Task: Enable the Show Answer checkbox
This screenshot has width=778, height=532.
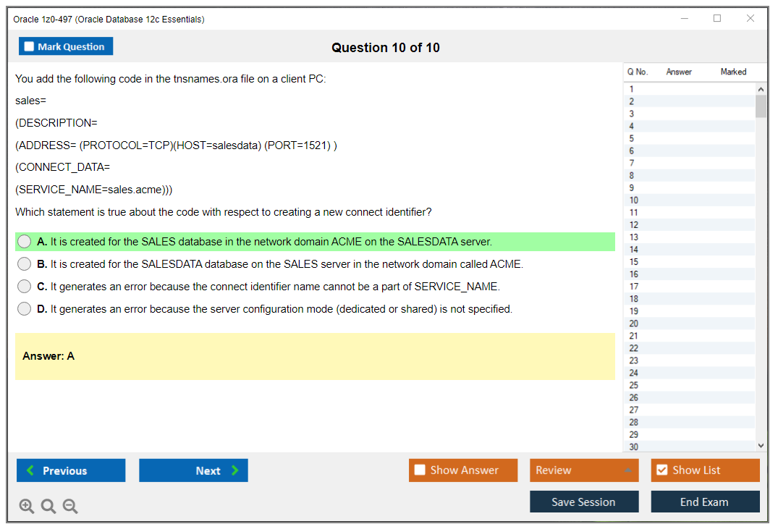Action: point(420,470)
